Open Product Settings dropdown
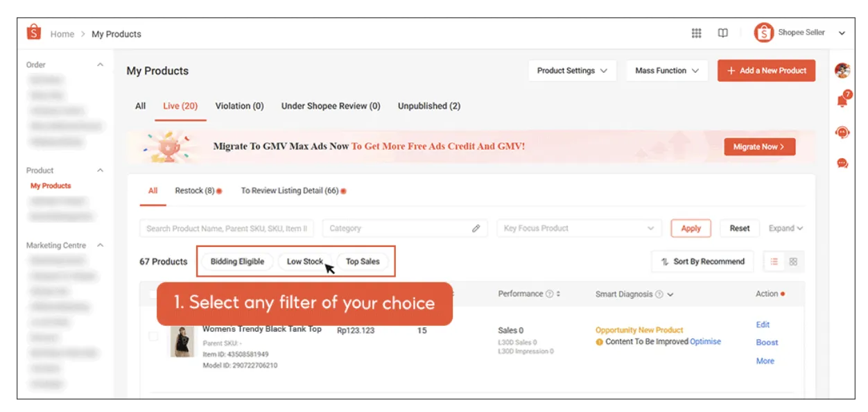This screenshot has height=412, width=868. [572, 71]
